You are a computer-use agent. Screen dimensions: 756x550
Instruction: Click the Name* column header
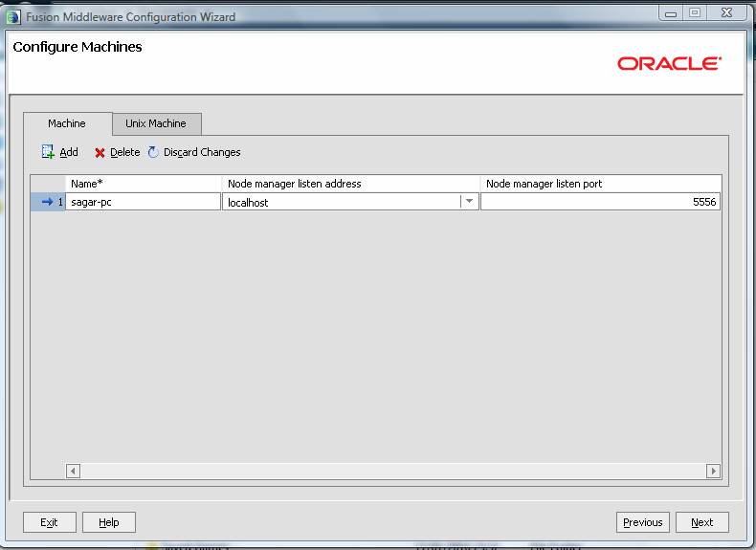point(144,184)
